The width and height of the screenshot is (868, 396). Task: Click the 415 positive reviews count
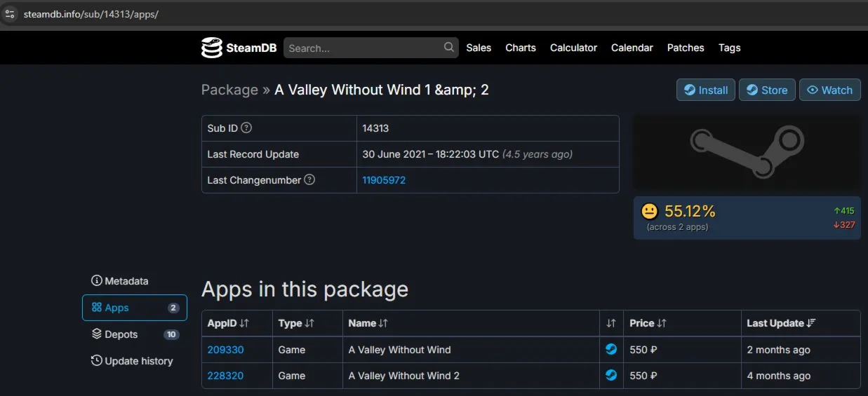843,210
